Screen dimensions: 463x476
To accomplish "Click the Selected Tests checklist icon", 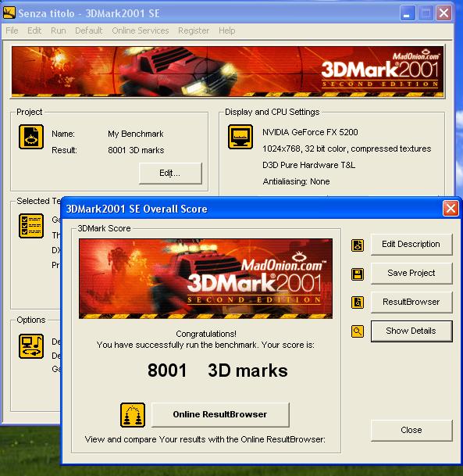I will [31, 226].
